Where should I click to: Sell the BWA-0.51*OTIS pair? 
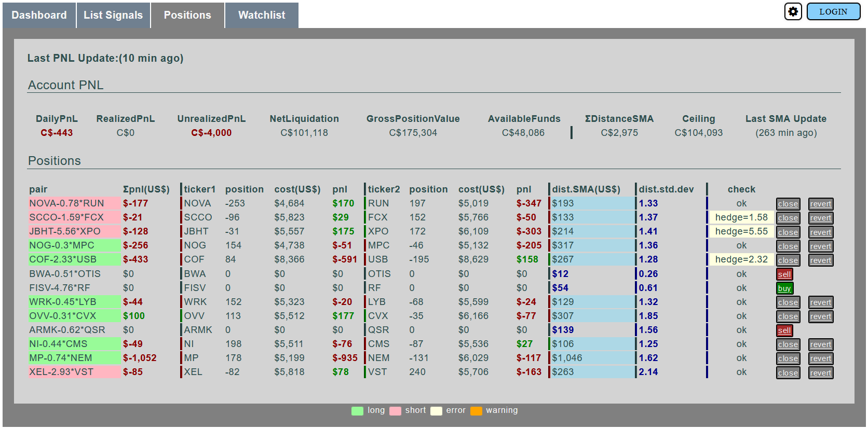(x=784, y=274)
